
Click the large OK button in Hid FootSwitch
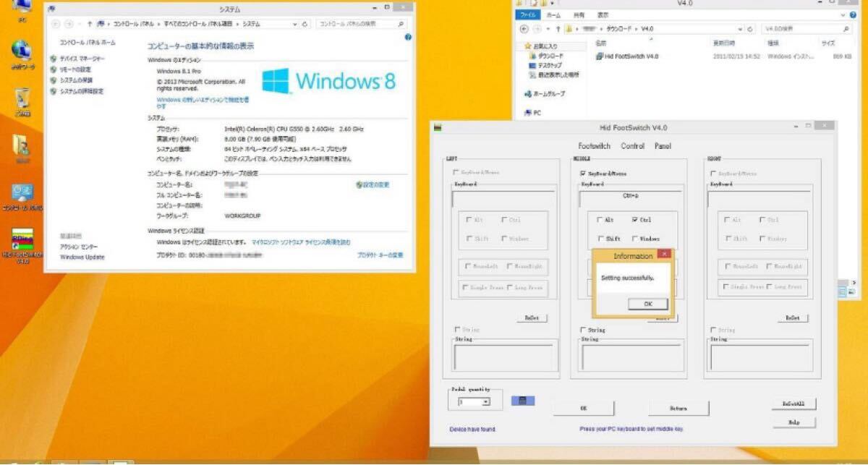pos(584,409)
